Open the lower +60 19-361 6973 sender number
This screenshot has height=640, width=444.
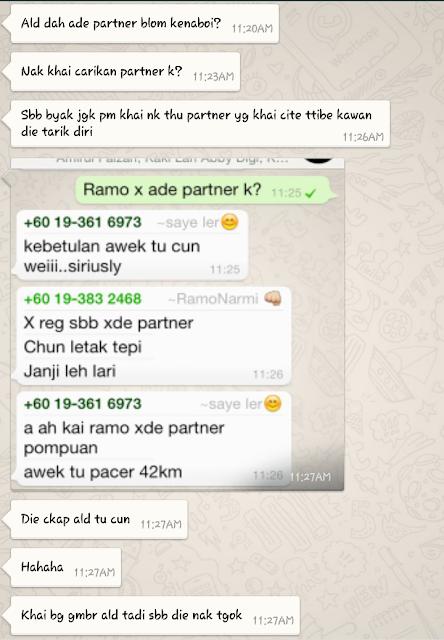(83, 404)
